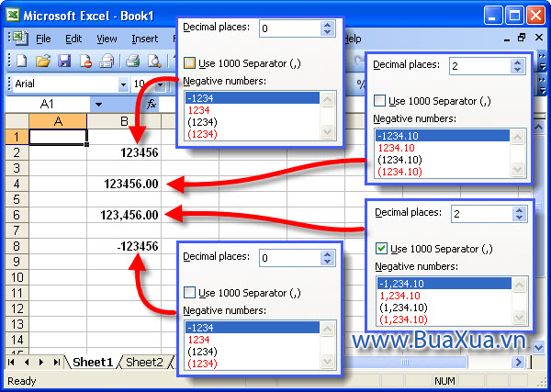Go to previous sheet navigation arrow

tap(27, 362)
